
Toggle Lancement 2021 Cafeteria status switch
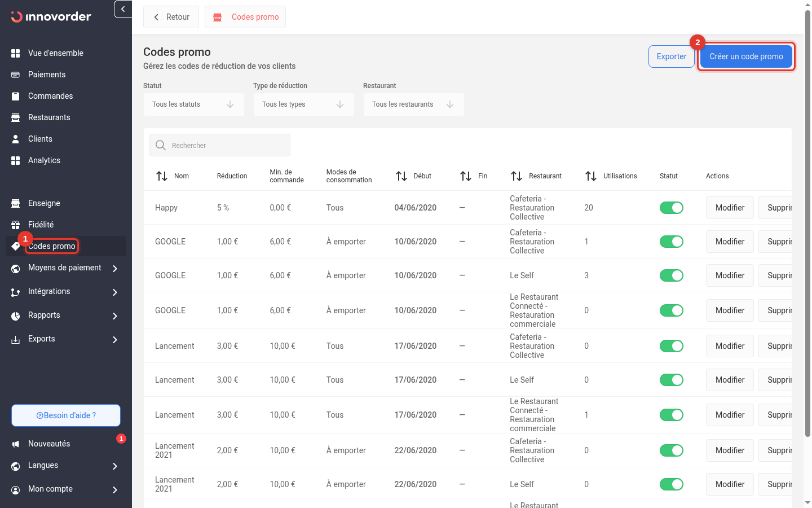tap(672, 450)
